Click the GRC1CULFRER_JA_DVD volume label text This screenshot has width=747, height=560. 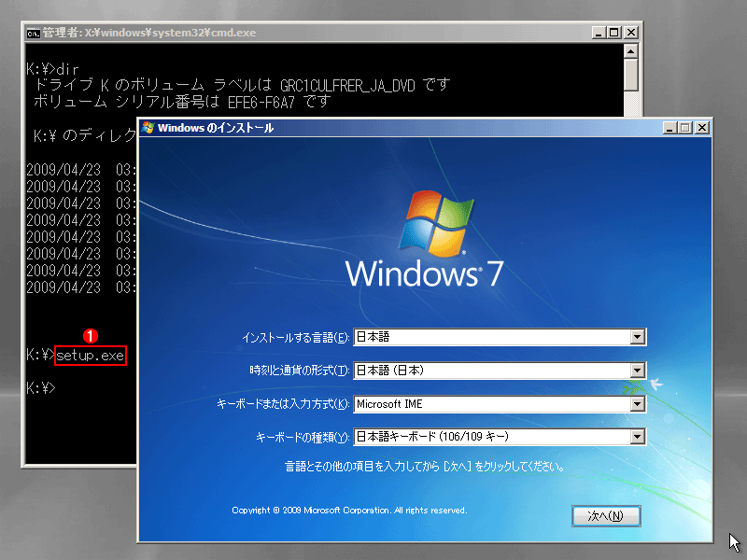point(347,86)
